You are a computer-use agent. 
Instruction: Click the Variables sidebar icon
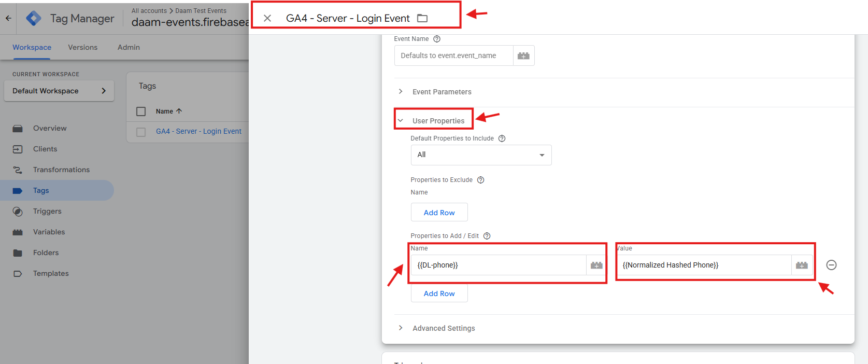pos(18,232)
